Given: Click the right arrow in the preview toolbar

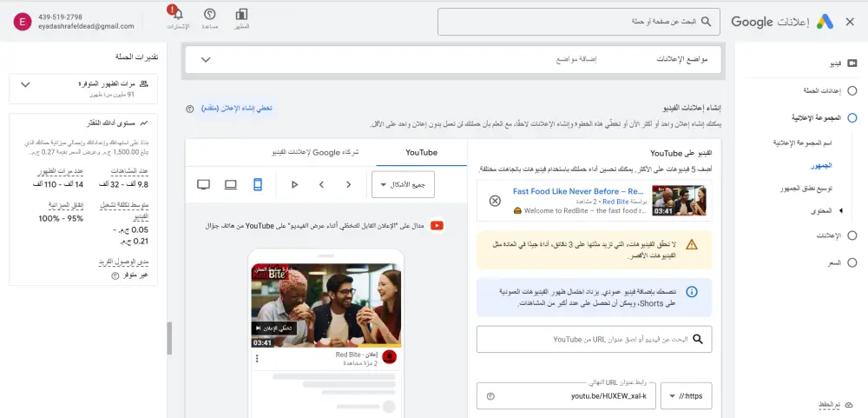Looking at the screenshot, I should pyautogui.click(x=348, y=184).
